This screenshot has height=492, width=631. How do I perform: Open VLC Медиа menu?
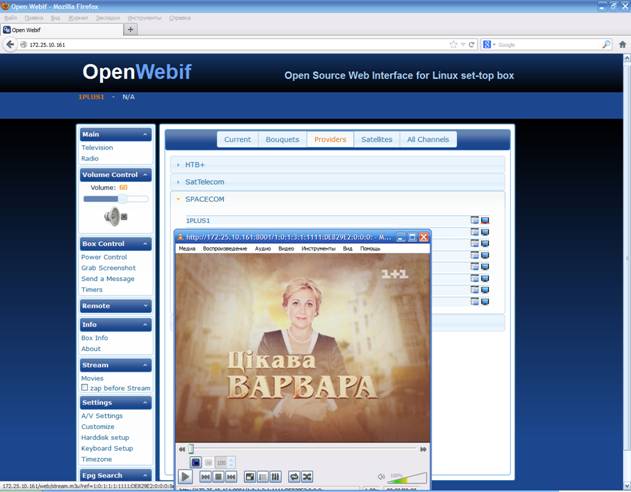point(187,249)
